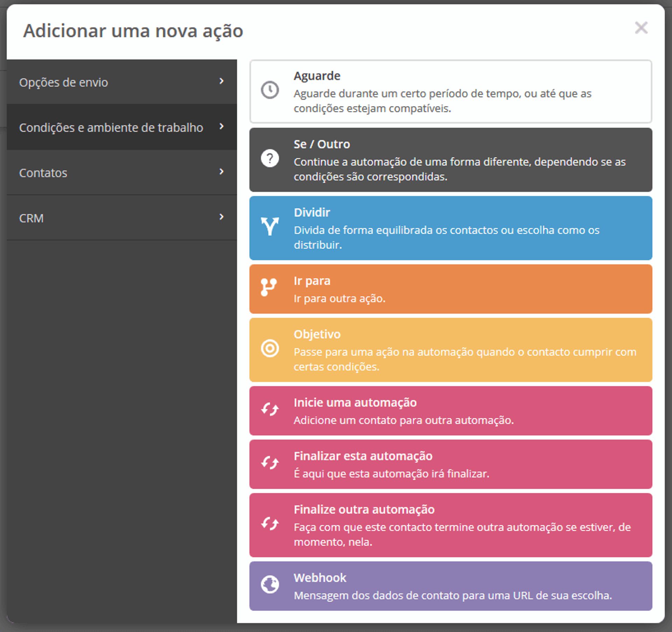Expand the chevron next to Opções de envio
Image resolution: width=672 pixels, height=632 pixels.
(x=221, y=81)
